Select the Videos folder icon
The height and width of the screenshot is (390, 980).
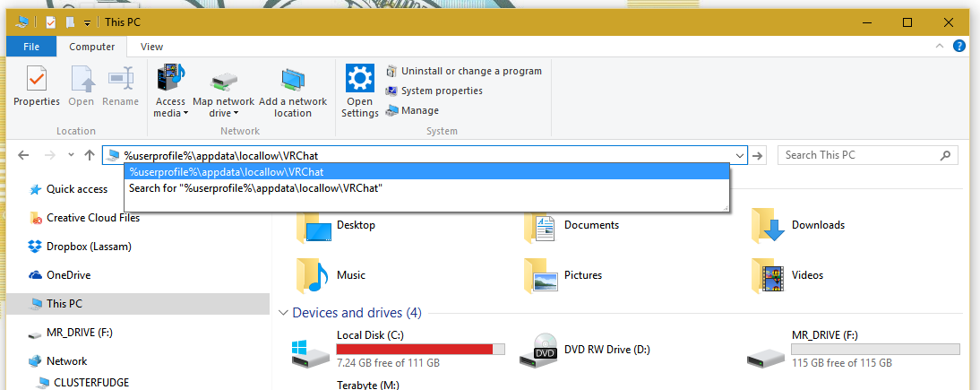click(768, 276)
